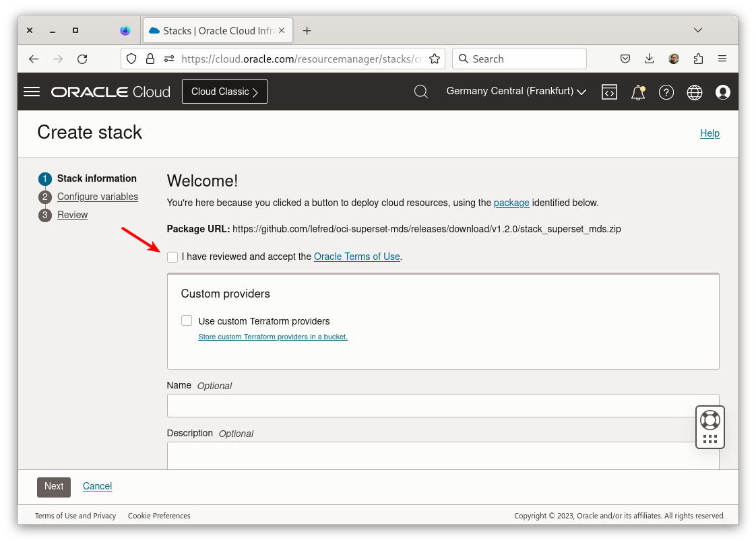756x544 pixels.
Task: Open the Oracle Terms of Use link
Action: pyautogui.click(x=357, y=257)
